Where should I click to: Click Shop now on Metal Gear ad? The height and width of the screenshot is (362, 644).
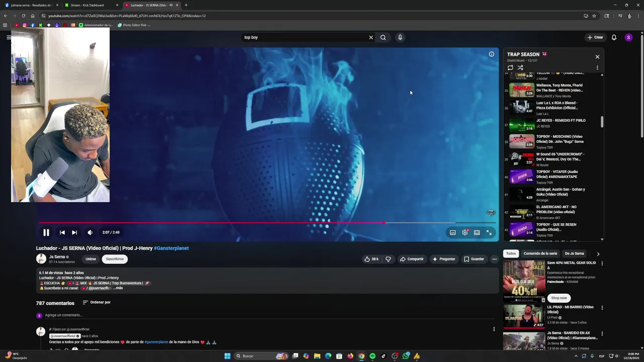(558, 298)
